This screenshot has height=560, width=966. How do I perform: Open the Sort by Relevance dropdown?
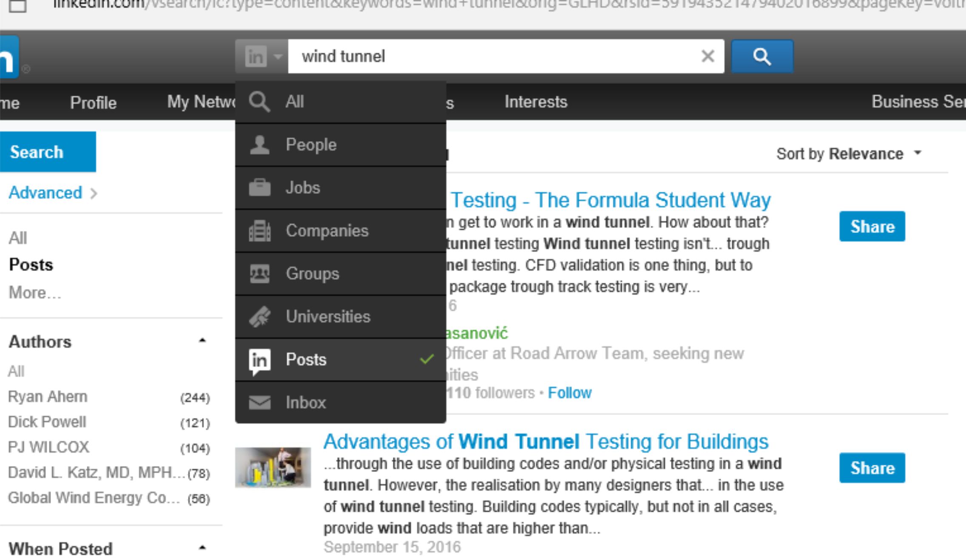click(x=849, y=154)
